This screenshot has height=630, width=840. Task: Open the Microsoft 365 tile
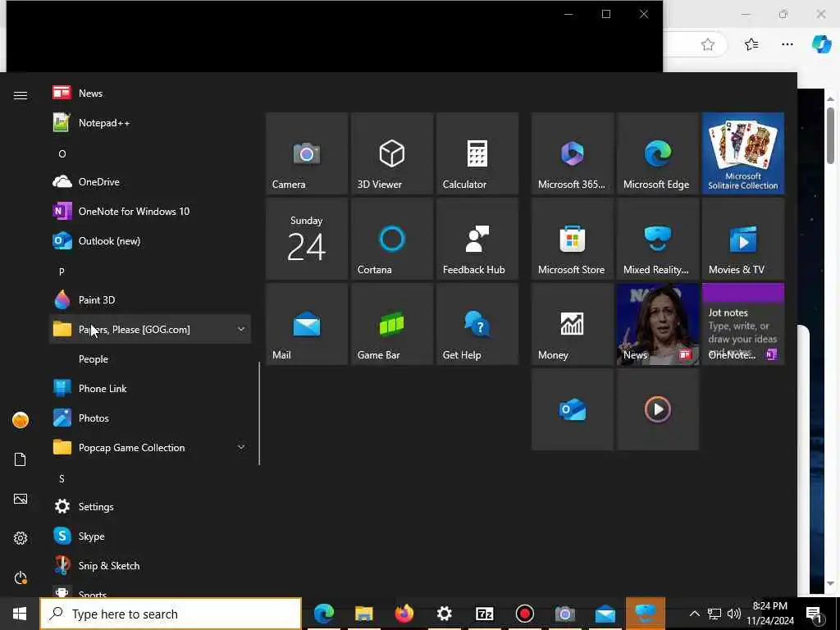tap(572, 153)
